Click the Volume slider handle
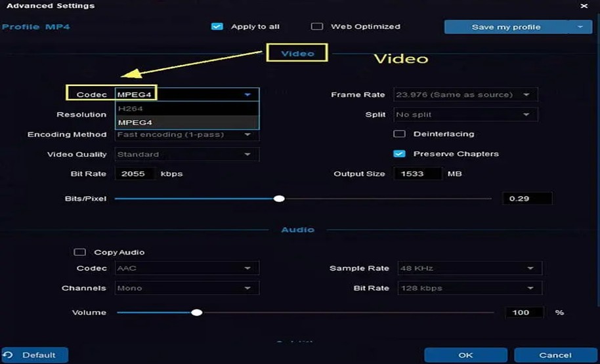 pyautogui.click(x=197, y=312)
